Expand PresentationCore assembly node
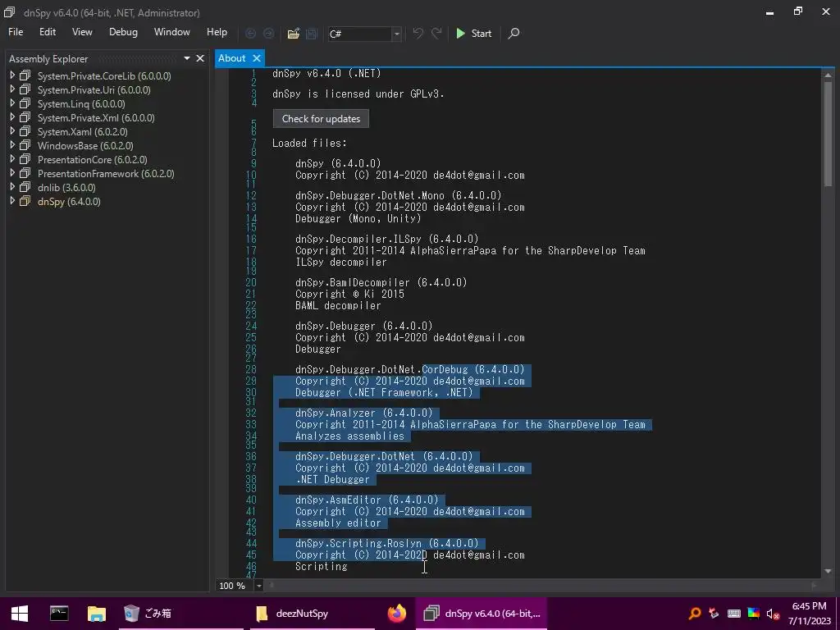 coord(12,159)
